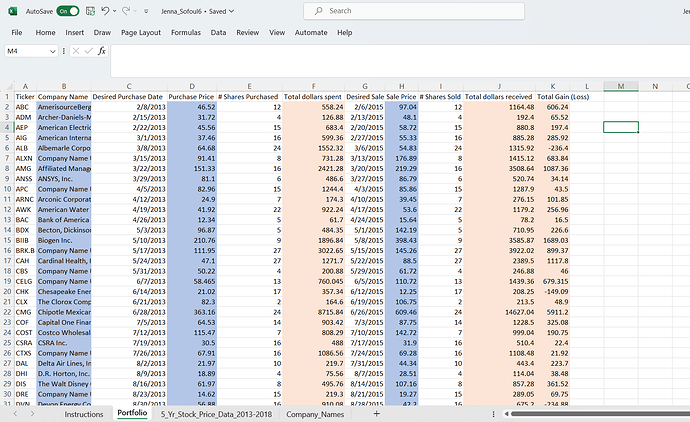Select row 4 header
Image resolution: width=690 pixels, height=422 pixels.
(7, 128)
